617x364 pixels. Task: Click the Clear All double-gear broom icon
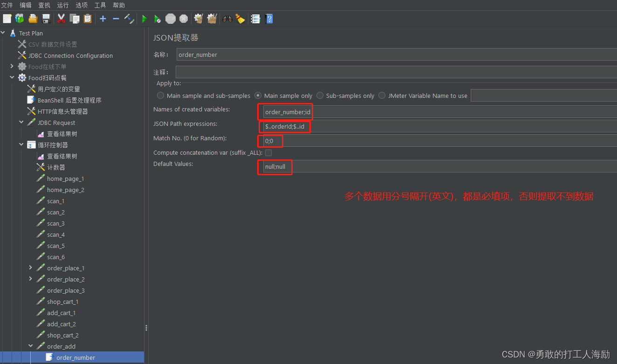coord(212,19)
